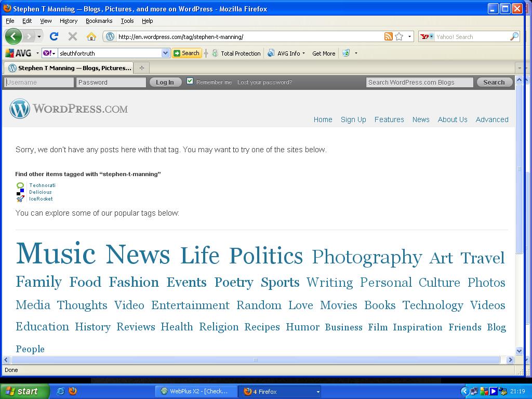Viewport: 532px width, 399px height.
Task: Switch to WebPlus X2 taskbar button
Action: 195,391
